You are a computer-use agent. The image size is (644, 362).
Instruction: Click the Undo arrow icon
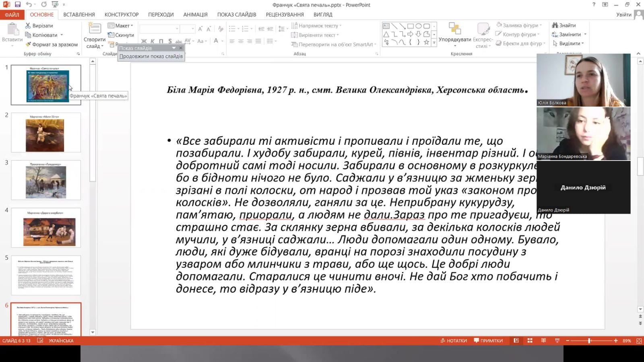coord(29,4)
